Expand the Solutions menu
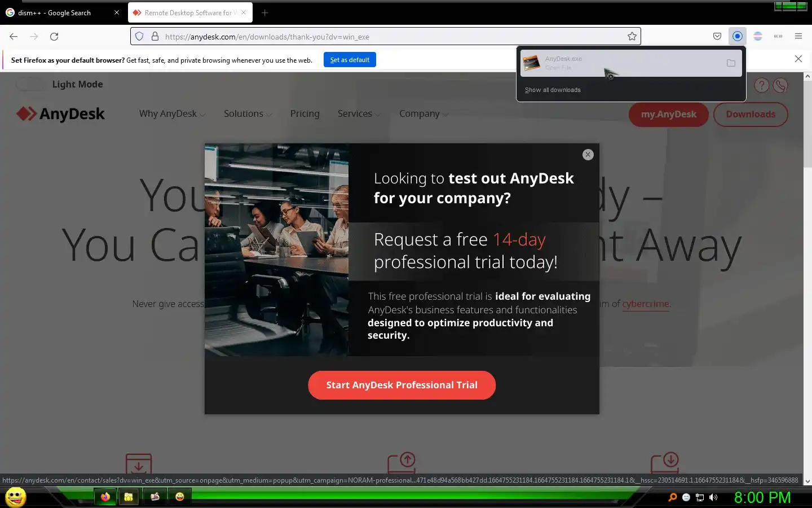812x508 pixels. click(248, 113)
